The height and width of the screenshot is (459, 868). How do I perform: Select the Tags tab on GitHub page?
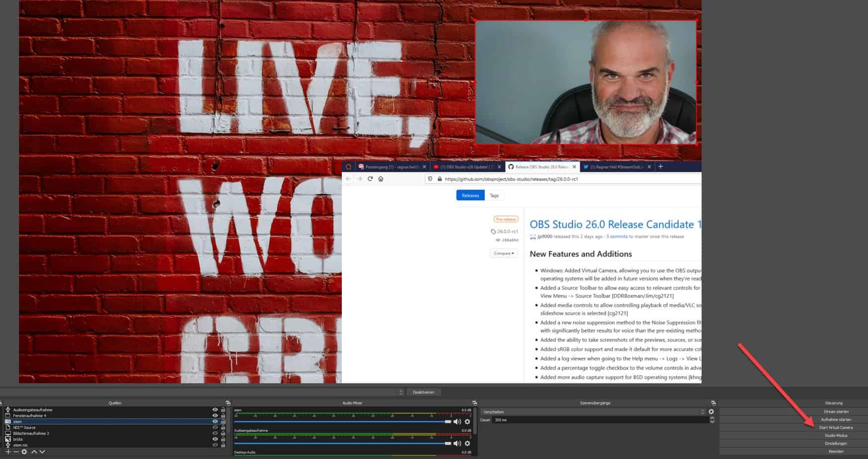(494, 195)
